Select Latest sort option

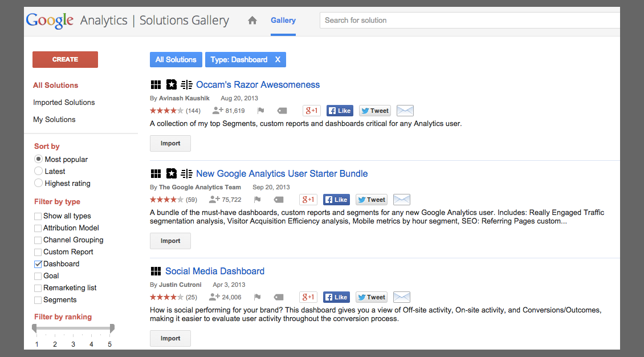click(x=38, y=171)
